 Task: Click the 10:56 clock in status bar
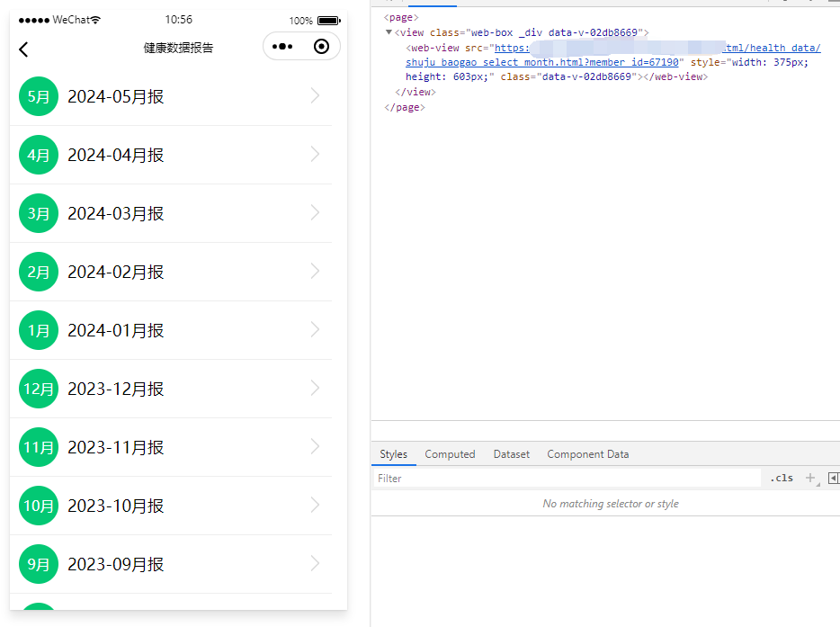pos(178,20)
